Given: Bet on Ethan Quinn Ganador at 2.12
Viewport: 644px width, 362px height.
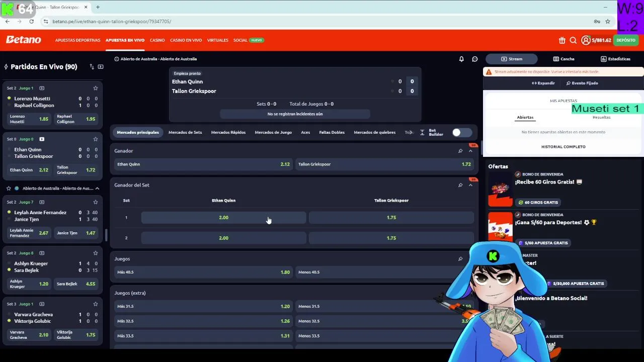Looking at the screenshot, I should tap(203, 164).
